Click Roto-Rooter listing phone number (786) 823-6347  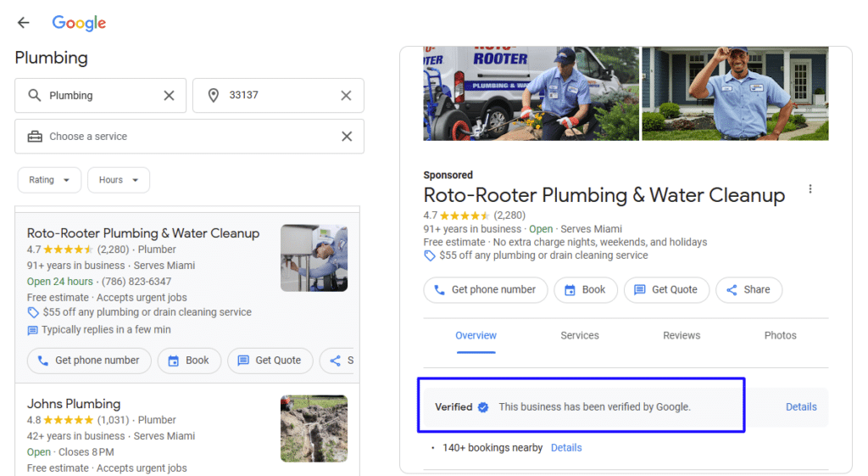136,282
